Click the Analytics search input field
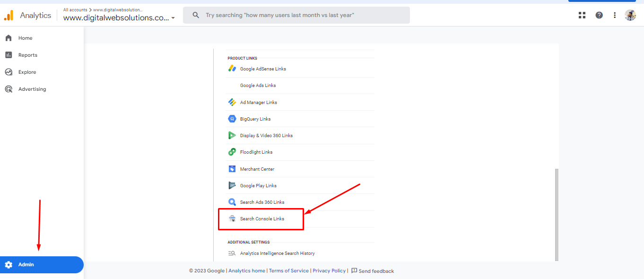The image size is (644, 279). tap(296, 15)
